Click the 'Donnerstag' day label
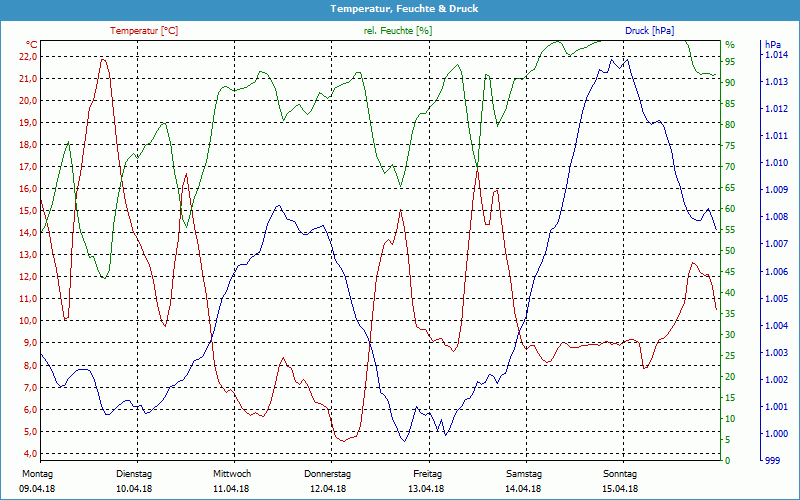 pos(328,474)
